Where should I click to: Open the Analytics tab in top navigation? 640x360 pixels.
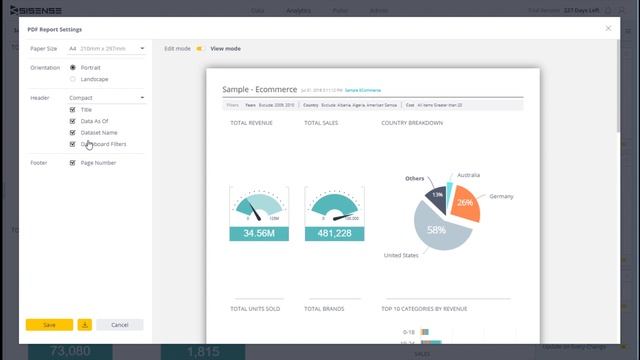[298, 11]
